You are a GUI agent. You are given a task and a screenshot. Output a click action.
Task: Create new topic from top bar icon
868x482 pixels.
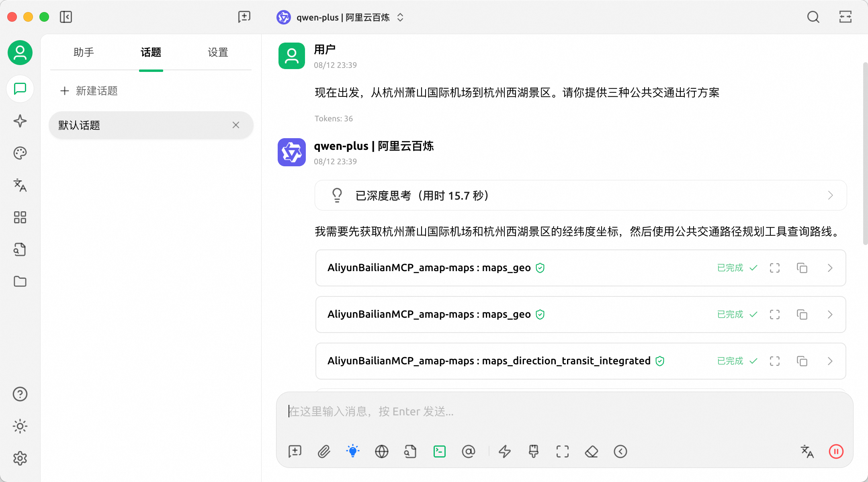coord(244,17)
